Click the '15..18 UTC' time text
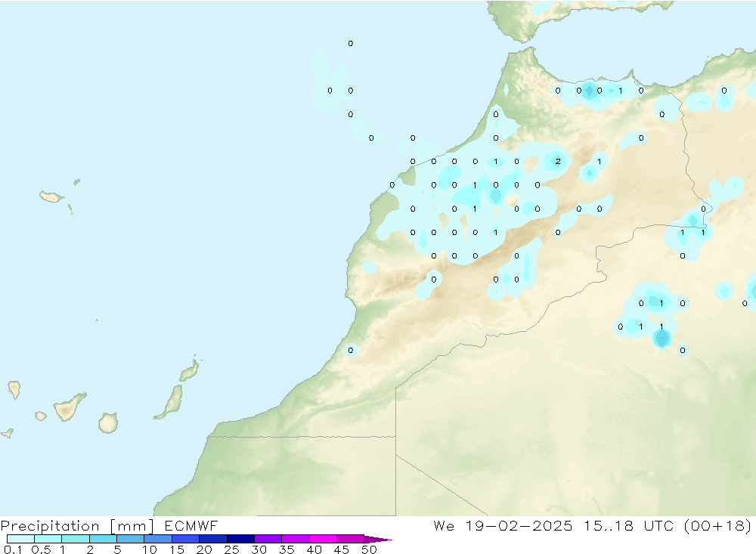The height and width of the screenshot is (554, 756). pyautogui.click(x=628, y=525)
